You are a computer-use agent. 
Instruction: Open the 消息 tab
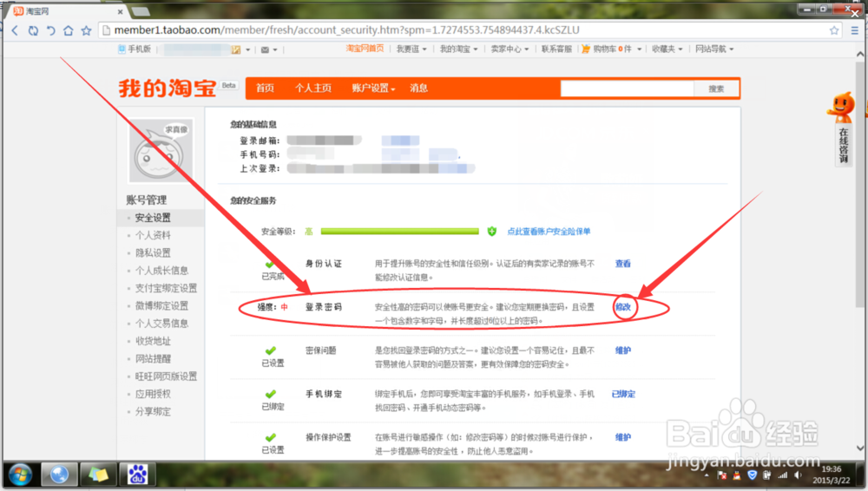tap(418, 88)
